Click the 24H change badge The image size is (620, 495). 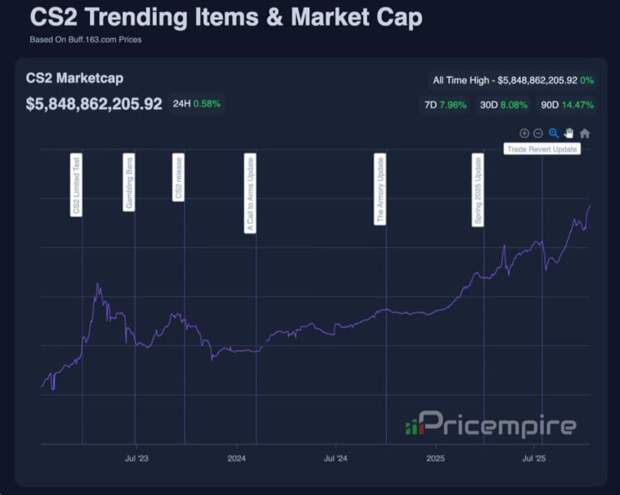[199, 104]
